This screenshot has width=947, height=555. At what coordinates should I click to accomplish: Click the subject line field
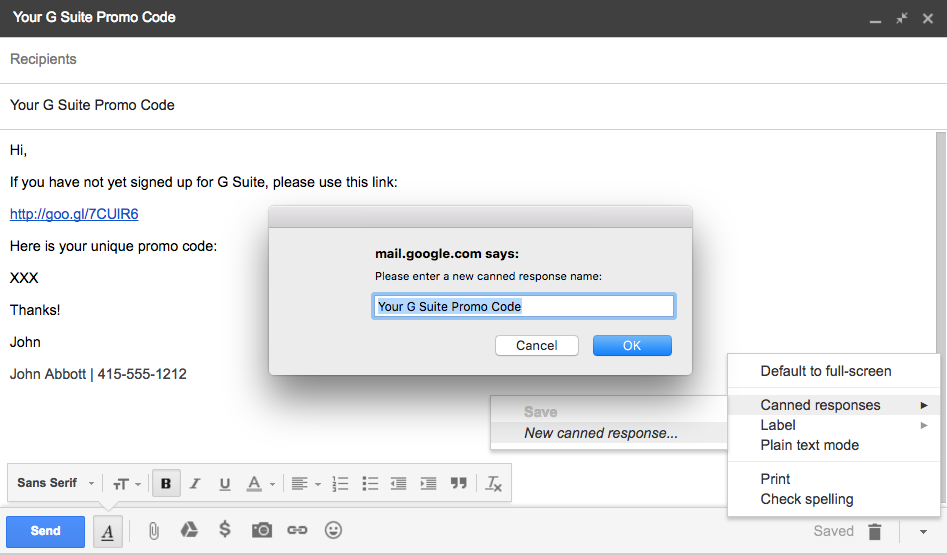click(474, 105)
